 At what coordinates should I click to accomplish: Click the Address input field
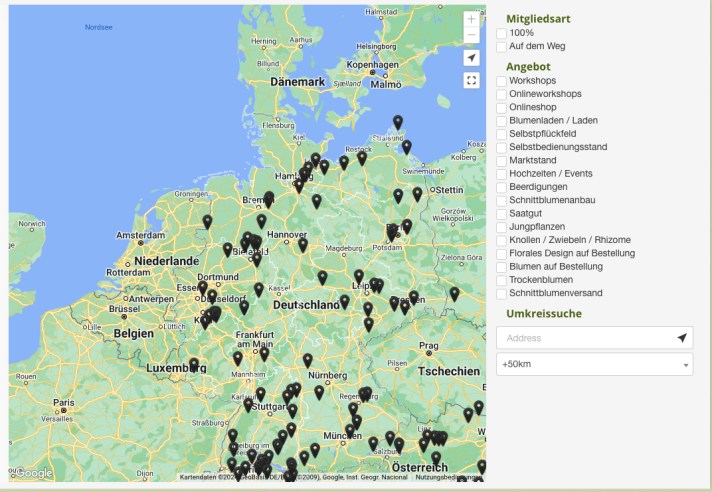tap(585, 338)
